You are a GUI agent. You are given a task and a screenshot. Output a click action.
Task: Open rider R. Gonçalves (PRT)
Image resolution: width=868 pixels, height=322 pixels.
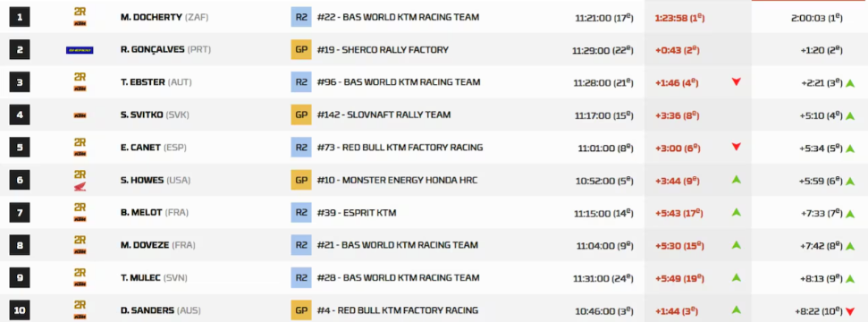coord(165,50)
